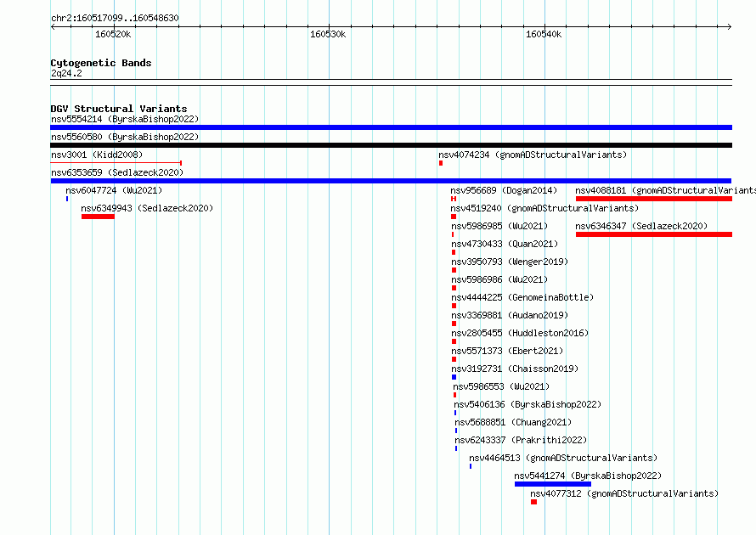This screenshot has height=535, width=756.
Task: Click the blue tick under nsv4464513
Action: coord(471,466)
